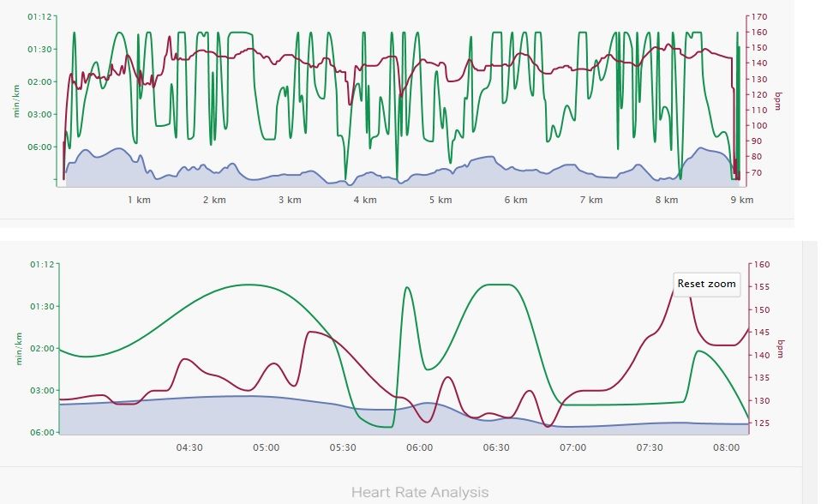Click 160 bpm on the zoomed chart axis

pos(762,264)
